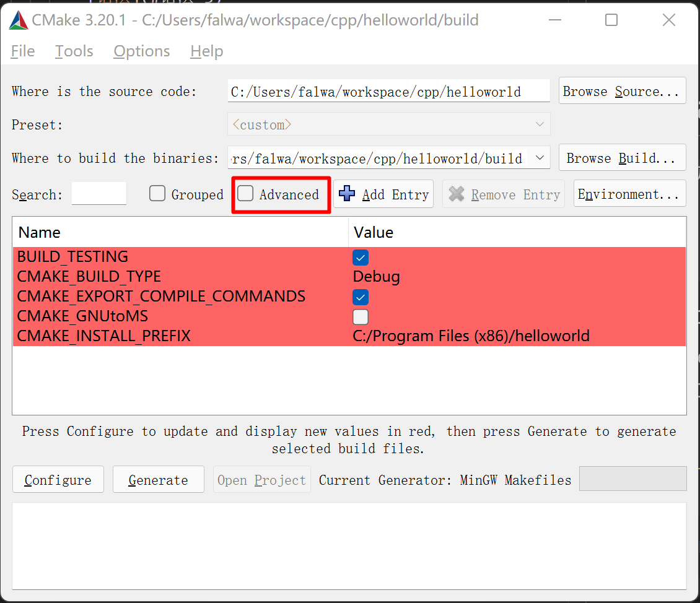700x603 pixels.
Task: Open the Options menu
Action: 141,51
